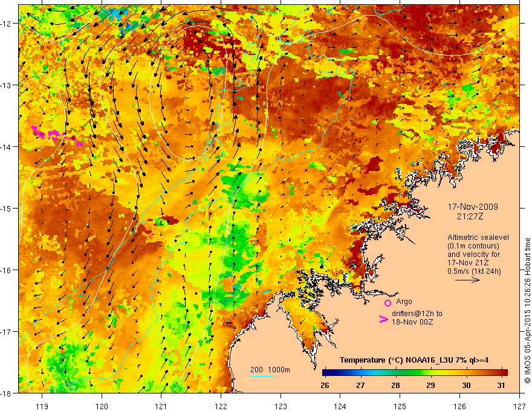
Task: Click the color bar label 31
Action: (x=501, y=386)
